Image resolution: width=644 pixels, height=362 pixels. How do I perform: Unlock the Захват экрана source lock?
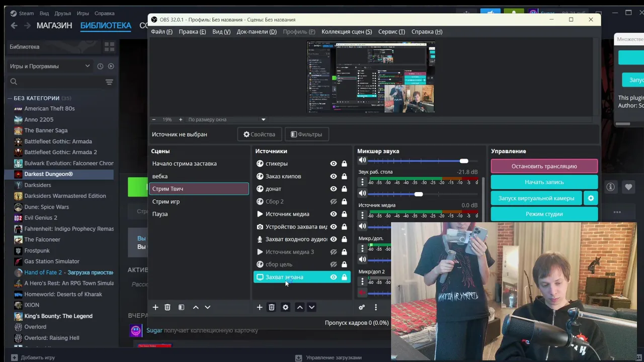[344, 277]
